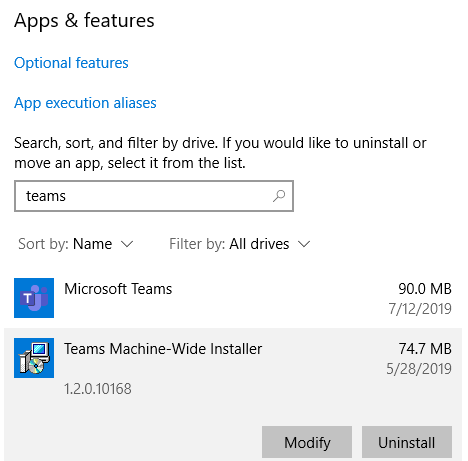Screen dimensions: 468x461
Task: Click the search box containing "teams"
Action: pos(154,196)
